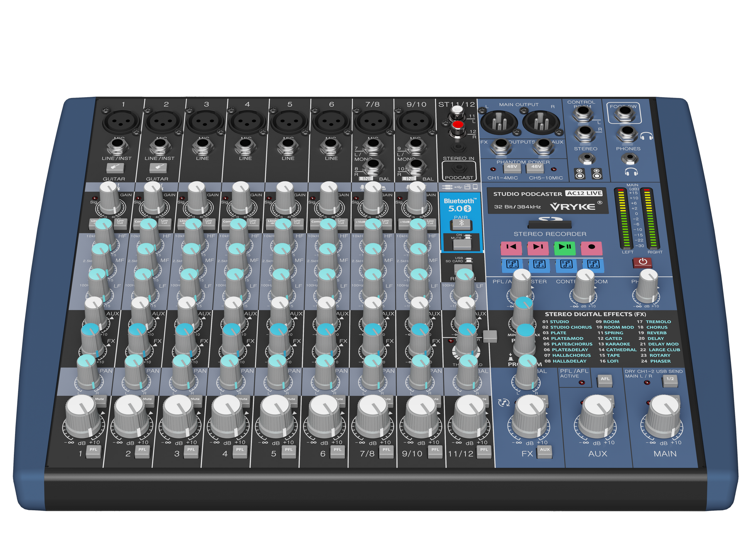Push the PFL button for channel 11/12
This screenshot has width=751, height=560.
pyautogui.click(x=484, y=452)
